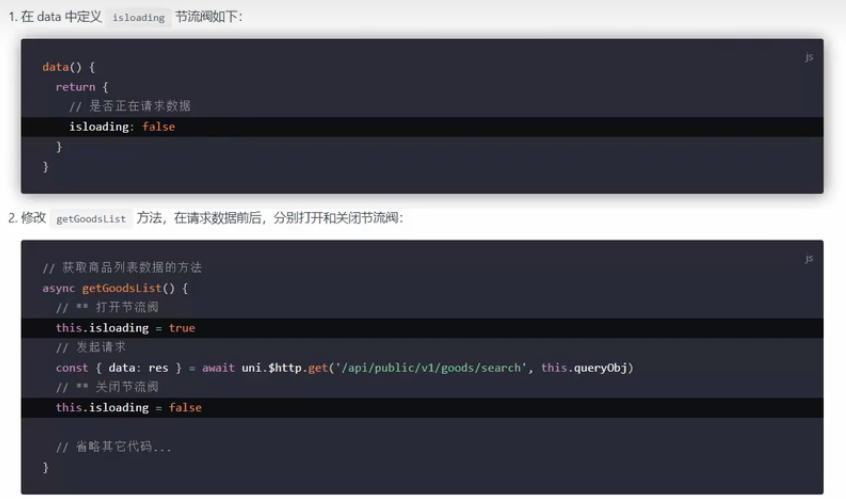Click the step 2 heading text '分别打开和关闭节流阀'
Image resolution: width=846 pixels, height=499 pixels.
336,218
